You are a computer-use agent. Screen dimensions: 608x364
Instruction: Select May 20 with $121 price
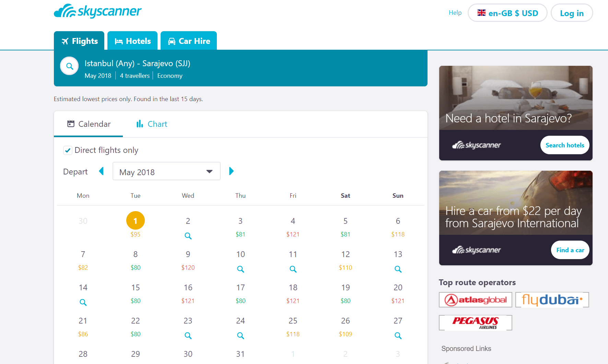coord(398,293)
